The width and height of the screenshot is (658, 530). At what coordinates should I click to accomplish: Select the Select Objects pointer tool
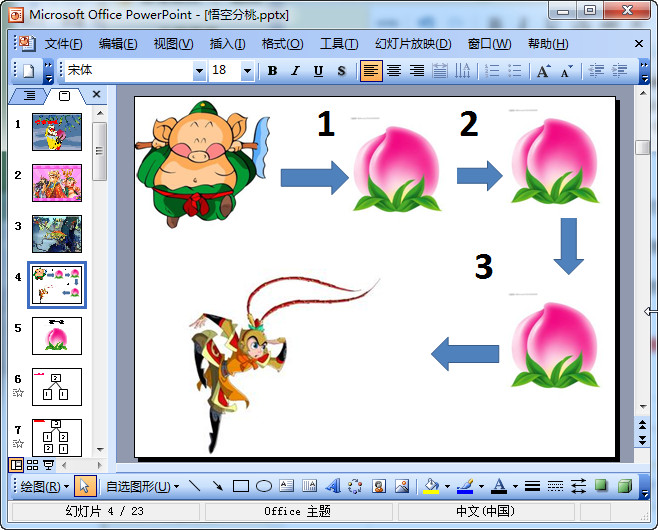click(x=85, y=486)
